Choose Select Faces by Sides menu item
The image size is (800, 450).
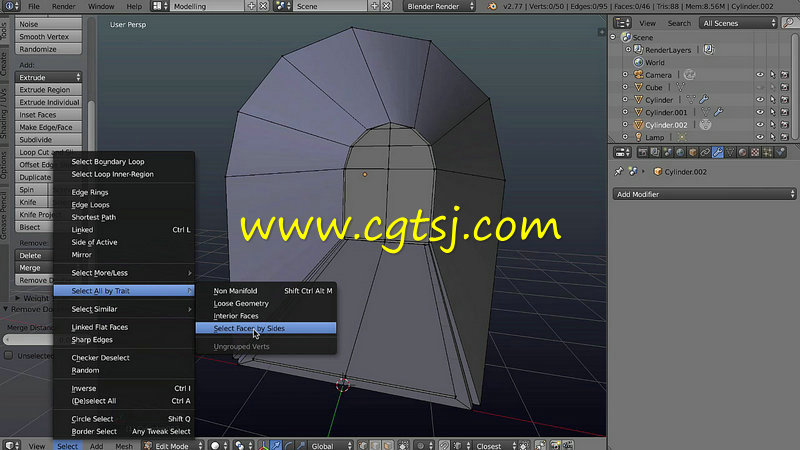click(x=266, y=328)
